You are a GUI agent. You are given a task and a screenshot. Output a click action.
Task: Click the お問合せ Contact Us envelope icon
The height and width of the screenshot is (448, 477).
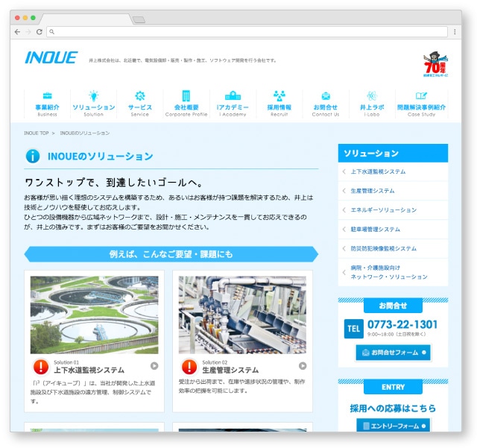click(x=326, y=96)
